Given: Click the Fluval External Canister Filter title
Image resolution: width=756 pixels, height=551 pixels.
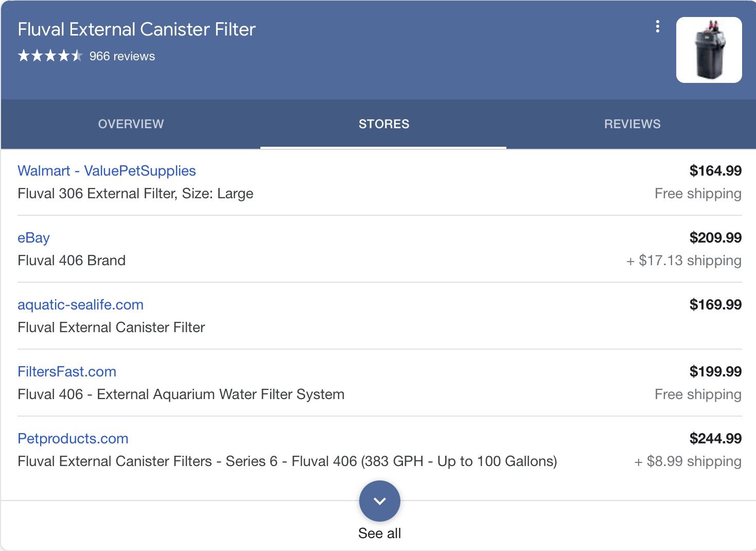Looking at the screenshot, I should (x=136, y=29).
